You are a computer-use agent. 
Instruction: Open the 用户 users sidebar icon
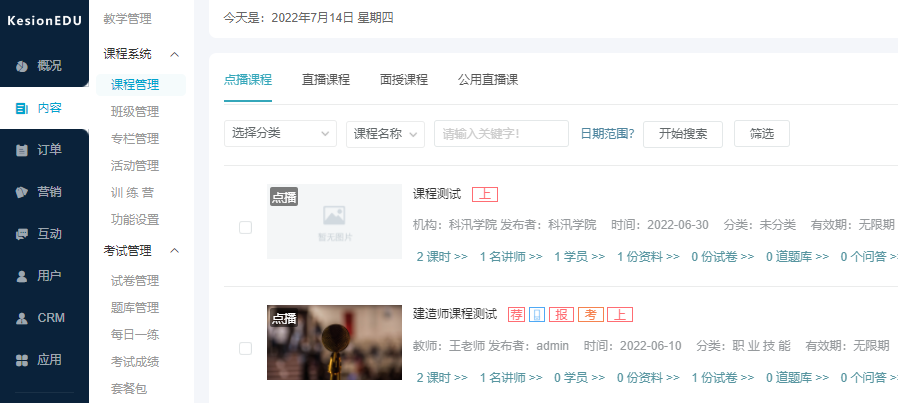pos(22,276)
